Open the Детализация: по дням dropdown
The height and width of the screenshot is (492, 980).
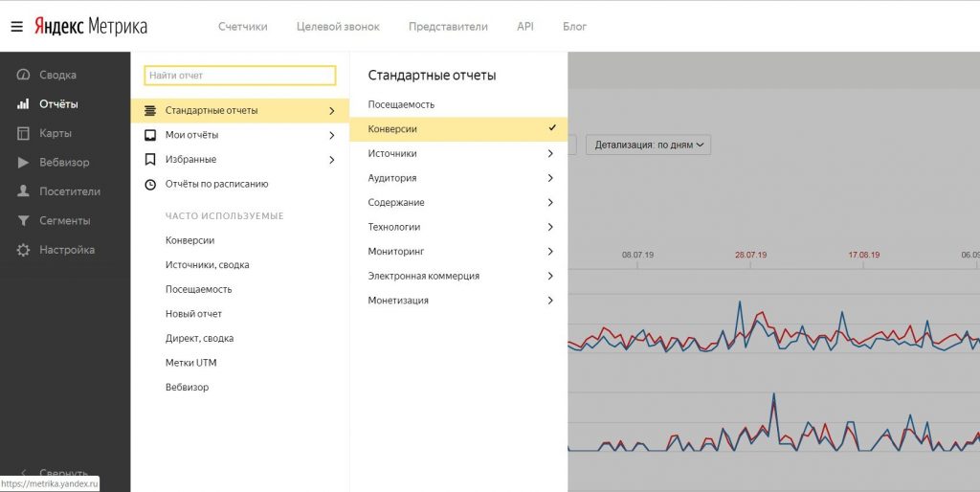tap(648, 145)
